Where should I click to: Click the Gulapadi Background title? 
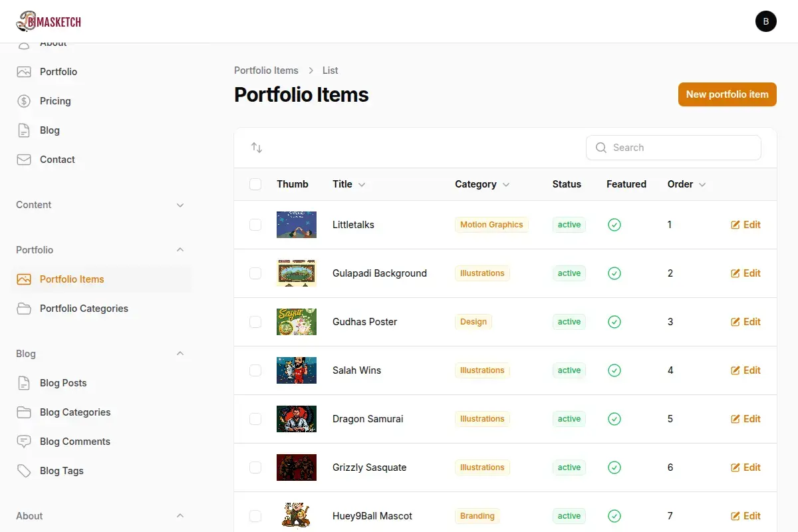(x=380, y=273)
